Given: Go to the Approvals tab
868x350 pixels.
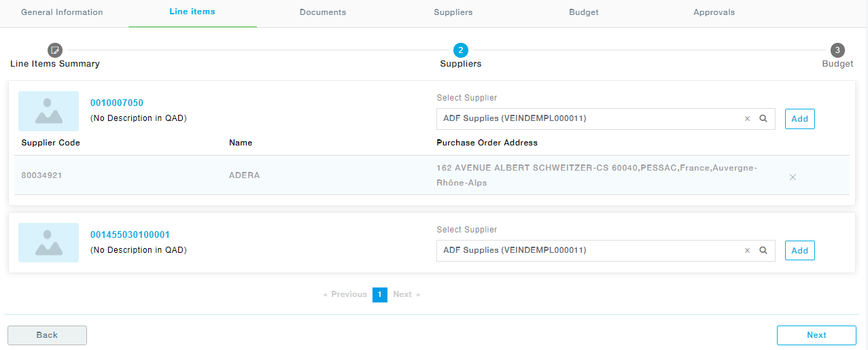Looking at the screenshot, I should (714, 12).
